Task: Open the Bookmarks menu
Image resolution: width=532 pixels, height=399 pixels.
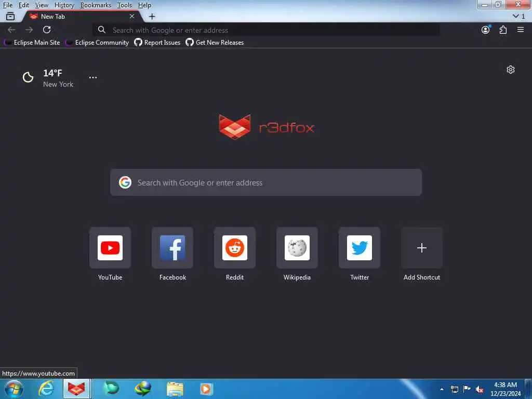Action: (x=96, y=5)
